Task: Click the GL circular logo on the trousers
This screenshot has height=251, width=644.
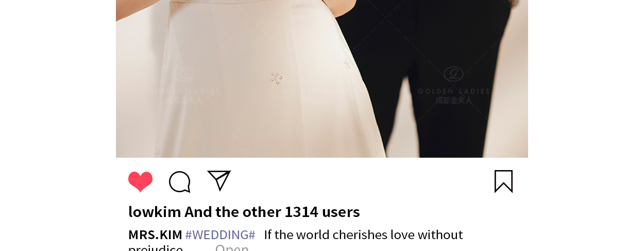Action: coord(453,74)
